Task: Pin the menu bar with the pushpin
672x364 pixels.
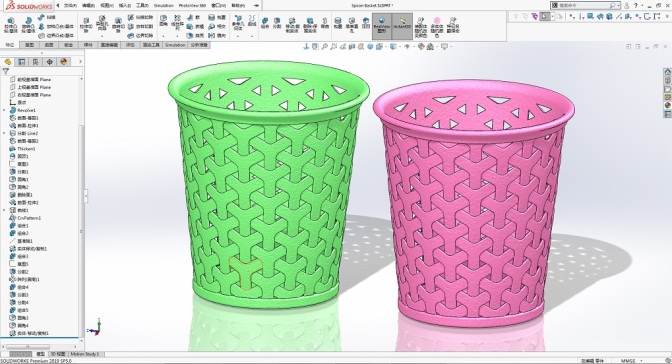Action: pyautogui.click(x=256, y=6)
